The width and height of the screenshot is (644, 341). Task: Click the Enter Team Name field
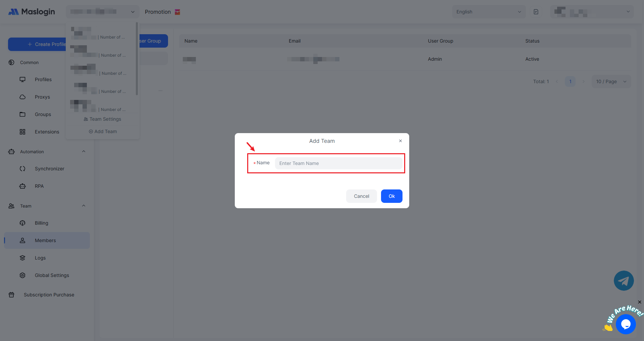click(x=338, y=163)
